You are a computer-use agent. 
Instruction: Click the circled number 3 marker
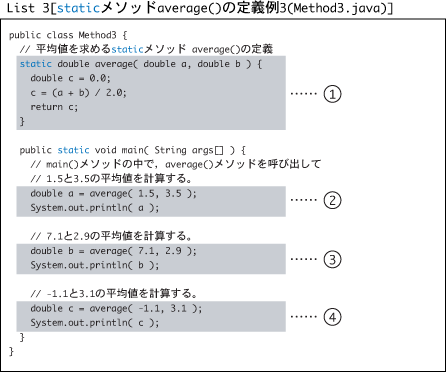pyautogui.click(x=332, y=259)
